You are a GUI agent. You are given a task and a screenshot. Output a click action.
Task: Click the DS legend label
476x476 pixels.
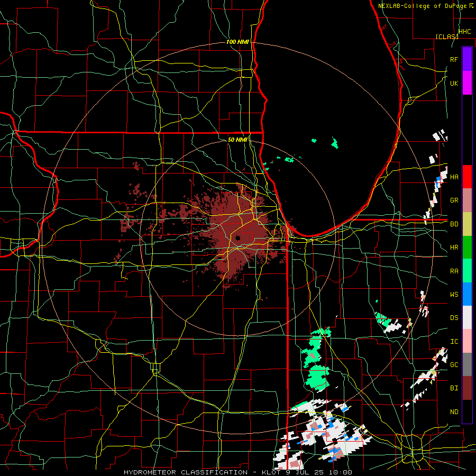454,318
